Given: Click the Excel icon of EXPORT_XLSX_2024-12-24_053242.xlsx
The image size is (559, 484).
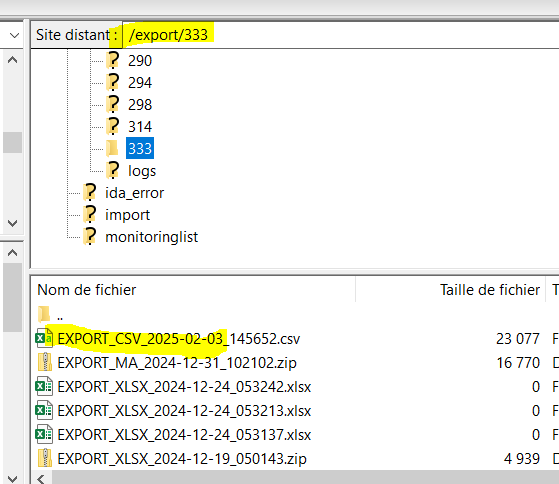Looking at the screenshot, I should (44, 386).
